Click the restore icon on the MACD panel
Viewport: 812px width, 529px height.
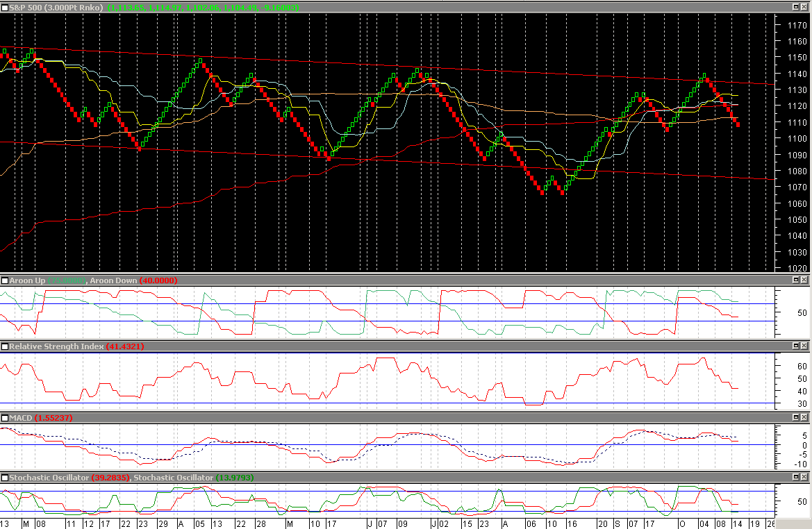coord(797,418)
